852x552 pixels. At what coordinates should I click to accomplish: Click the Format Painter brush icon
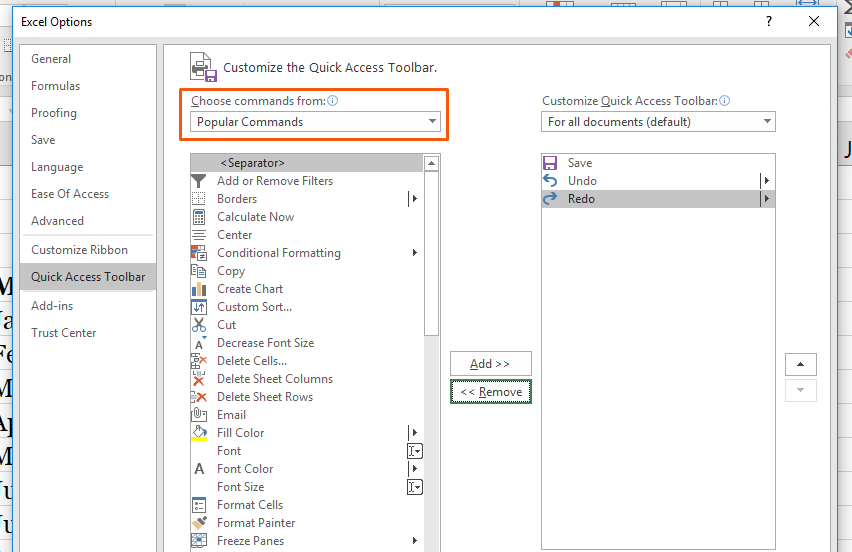pyautogui.click(x=199, y=523)
